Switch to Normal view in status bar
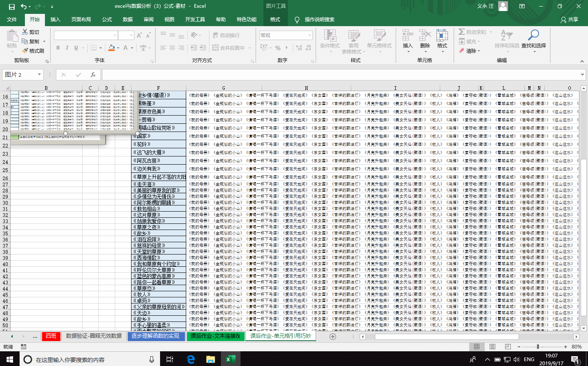This screenshot has height=366, width=588. [x=477, y=346]
